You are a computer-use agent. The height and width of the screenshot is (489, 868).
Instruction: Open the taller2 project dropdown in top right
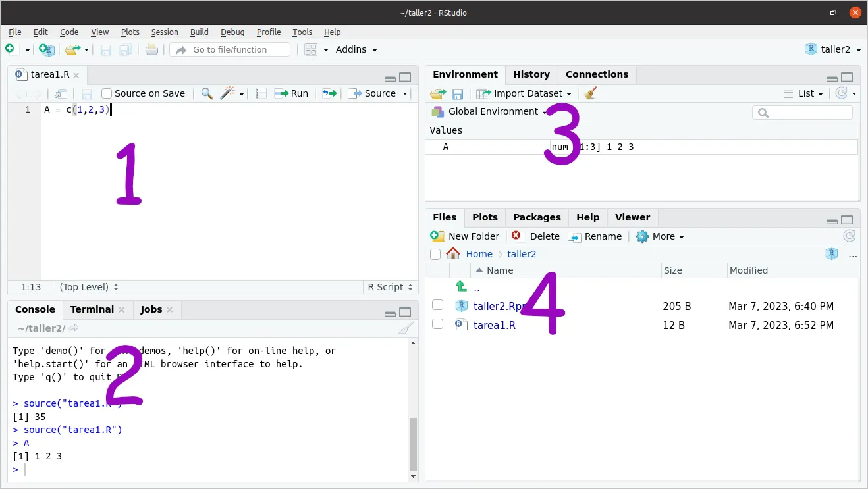point(833,49)
